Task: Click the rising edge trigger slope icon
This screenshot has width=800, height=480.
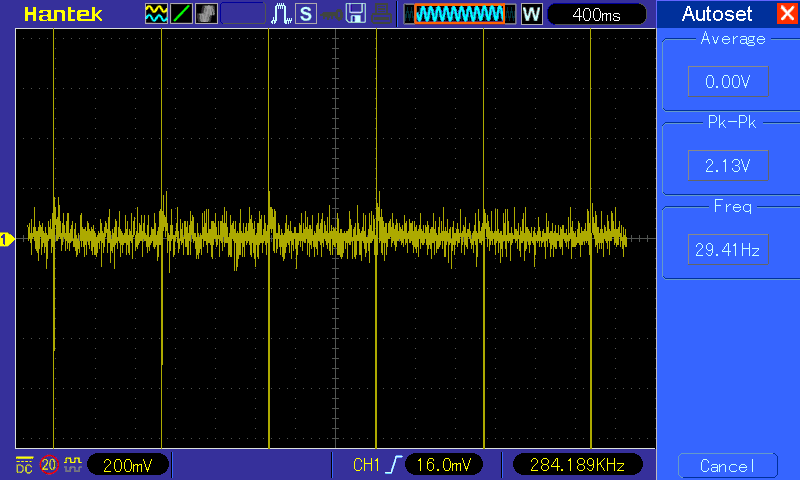Action: coord(393,465)
